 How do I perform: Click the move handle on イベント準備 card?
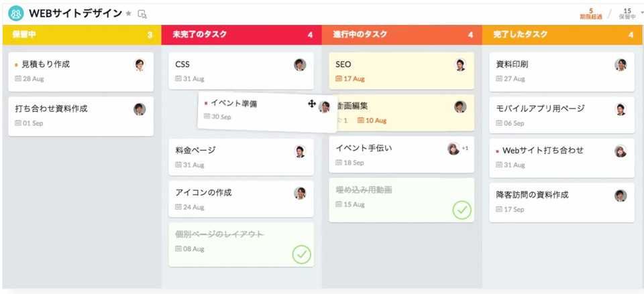(x=312, y=104)
